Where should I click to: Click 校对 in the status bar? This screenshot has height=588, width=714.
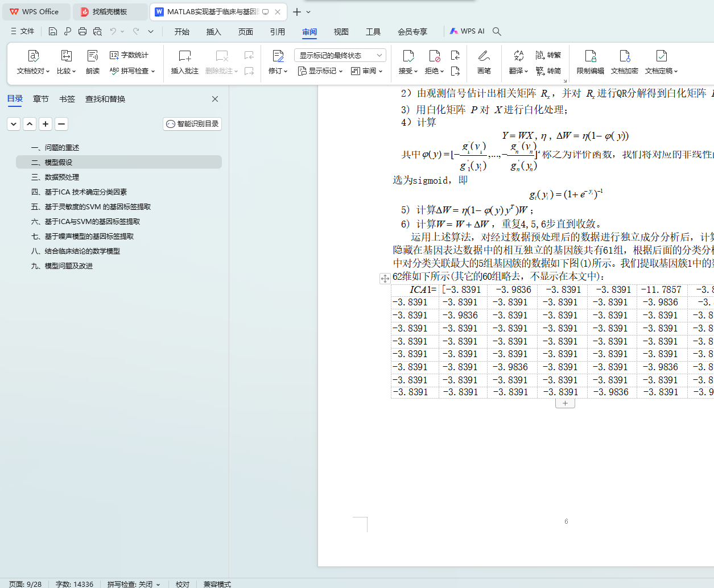pos(183,584)
